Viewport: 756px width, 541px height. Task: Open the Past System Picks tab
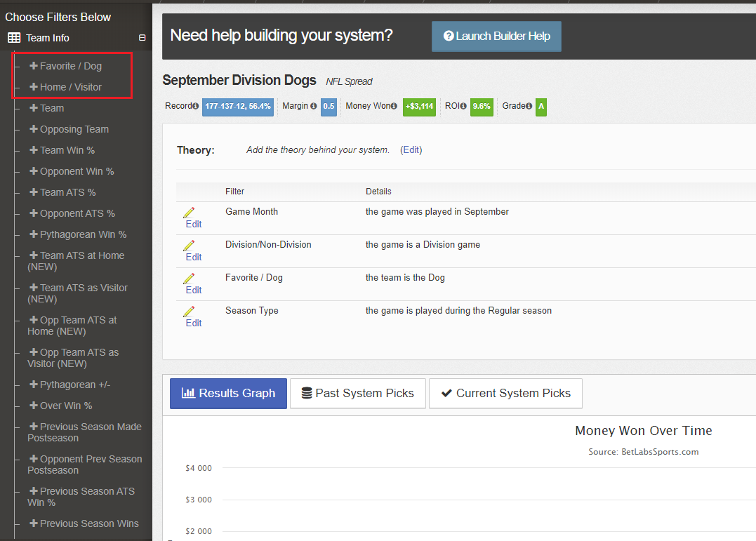pos(357,394)
